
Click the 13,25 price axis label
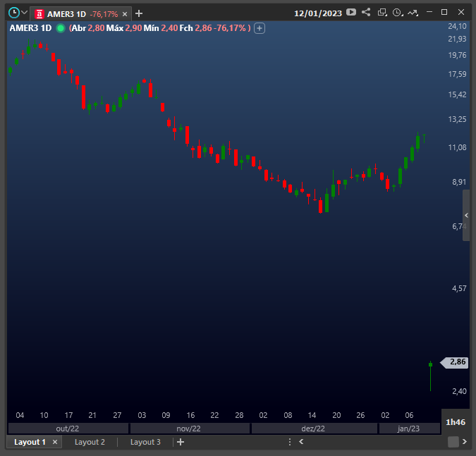pos(457,119)
